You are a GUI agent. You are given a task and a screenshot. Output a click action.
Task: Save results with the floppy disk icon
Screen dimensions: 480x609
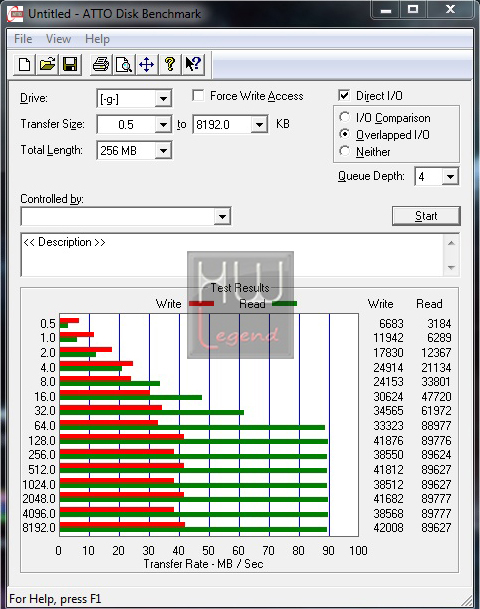(x=70, y=64)
